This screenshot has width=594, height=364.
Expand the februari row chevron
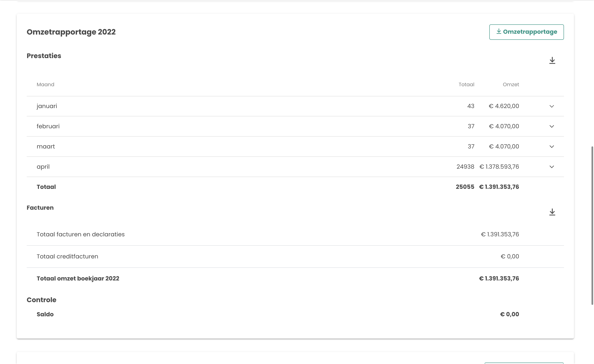552,127
